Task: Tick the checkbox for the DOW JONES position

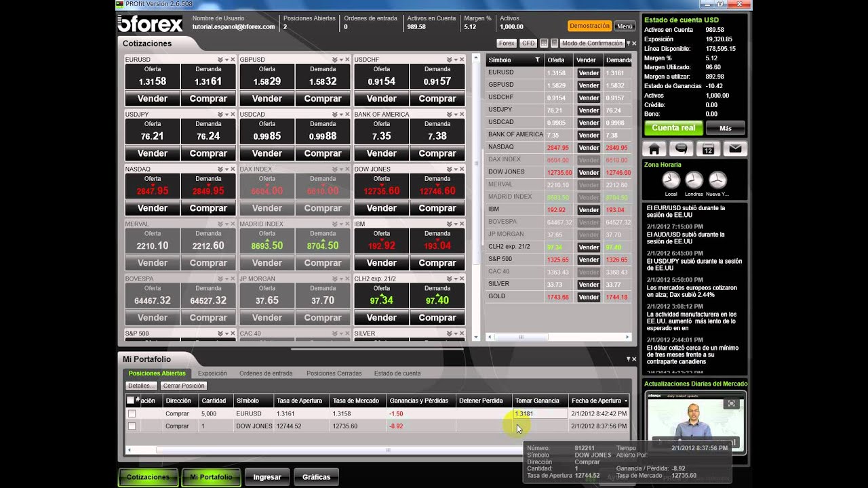Action: pyautogui.click(x=132, y=426)
